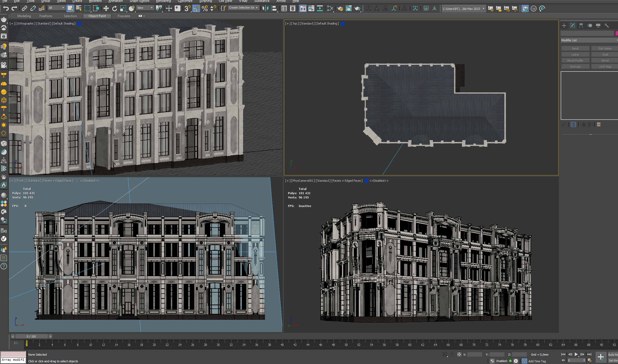
Task: Toggle Window/Crossing selection mode
Action: coord(96,8)
